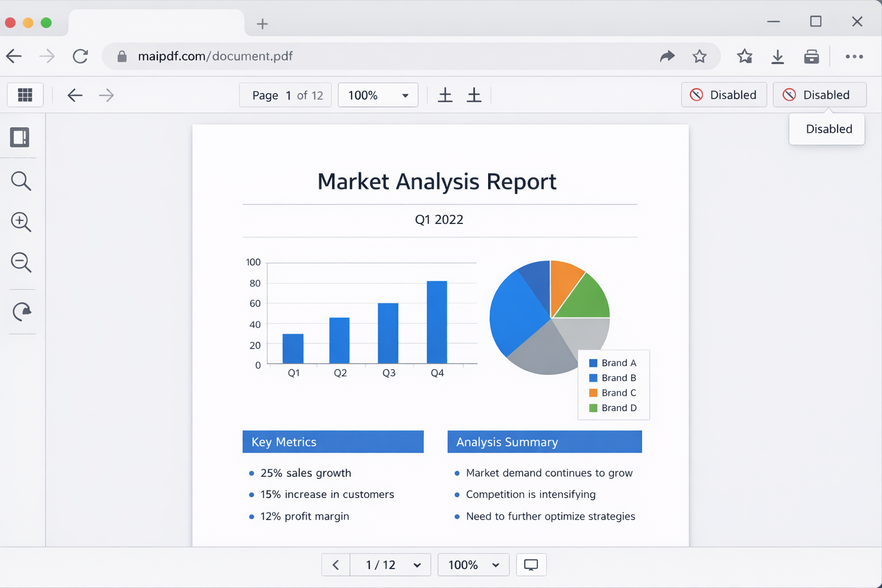Screen dimensions: 882x588
Task: Navigate to the next page arrow
Action: (106, 95)
